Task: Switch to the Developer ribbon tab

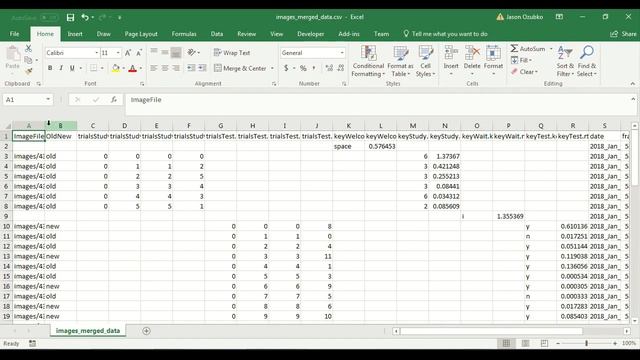Action: pyautogui.click(x=311, y=34)
